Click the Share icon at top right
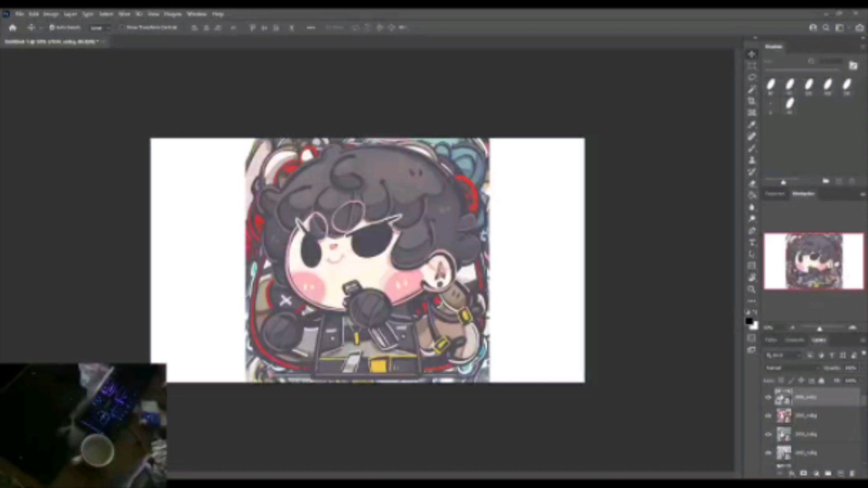The image size is (868, 488). pyautogui.click(x=859, y=28)
